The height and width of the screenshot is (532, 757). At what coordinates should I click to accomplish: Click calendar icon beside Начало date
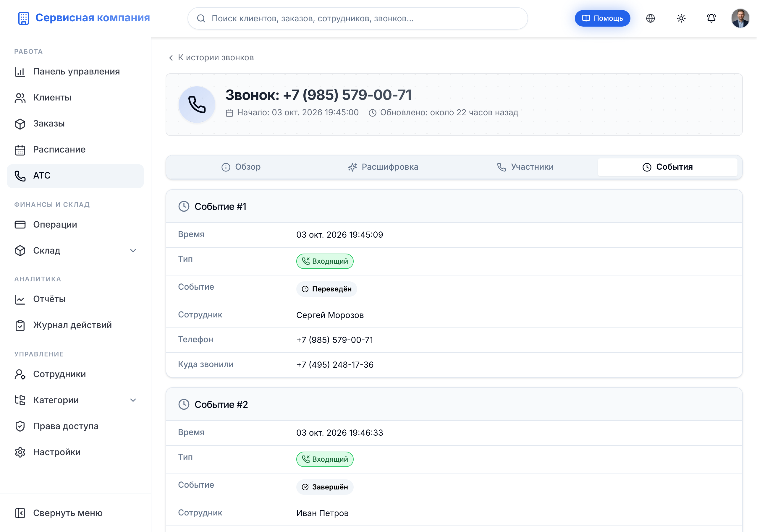(x=229, y=113)
